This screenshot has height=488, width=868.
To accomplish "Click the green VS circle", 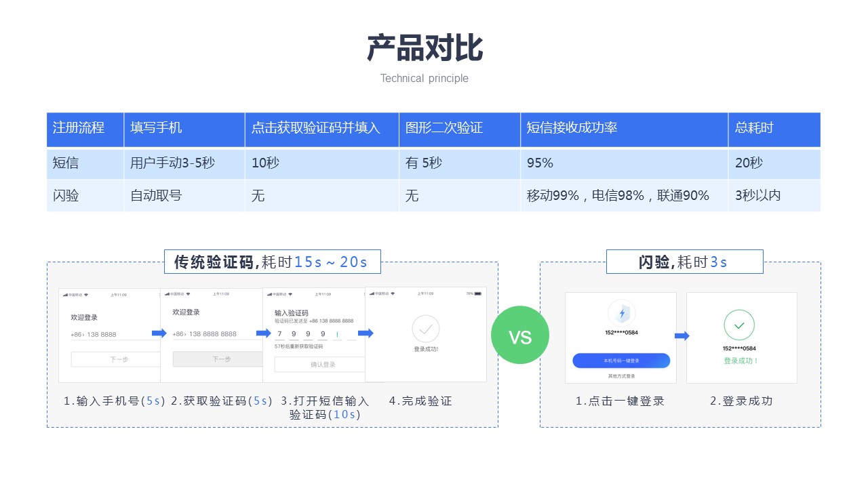I will coord(520,335).
